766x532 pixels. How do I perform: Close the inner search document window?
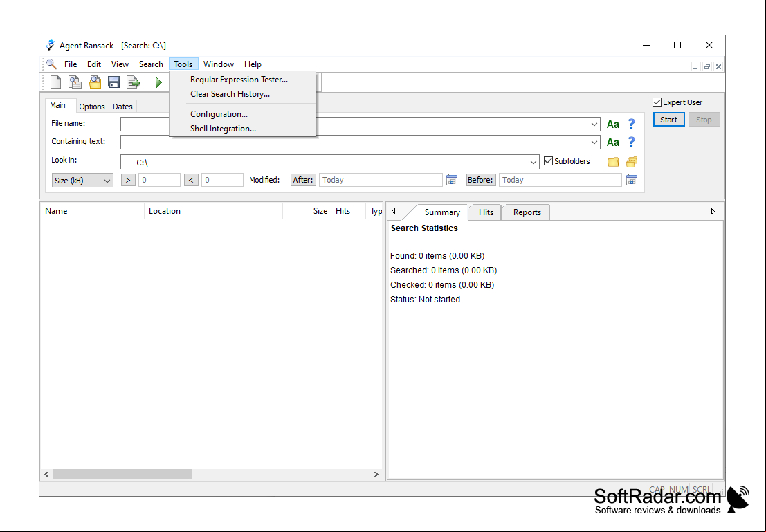coord(718,66)
